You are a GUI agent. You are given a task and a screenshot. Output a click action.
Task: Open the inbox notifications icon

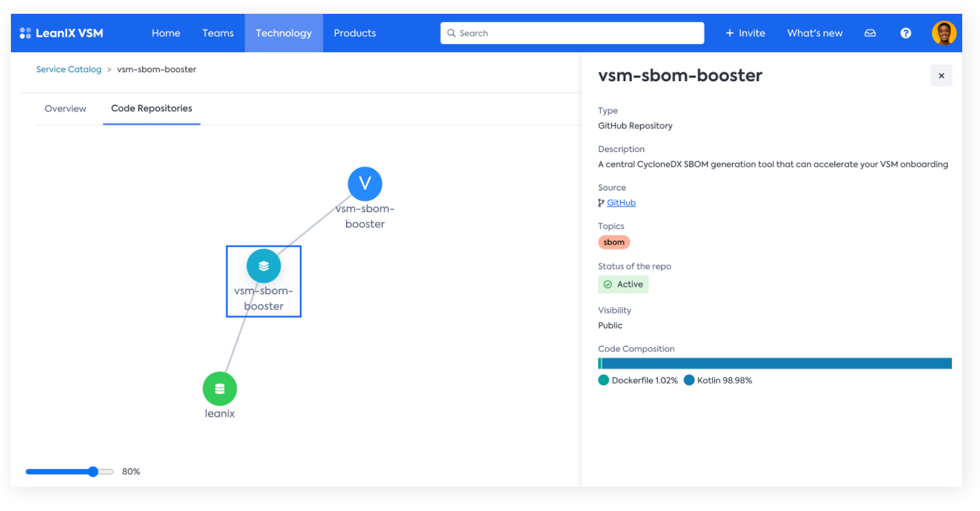870,33
